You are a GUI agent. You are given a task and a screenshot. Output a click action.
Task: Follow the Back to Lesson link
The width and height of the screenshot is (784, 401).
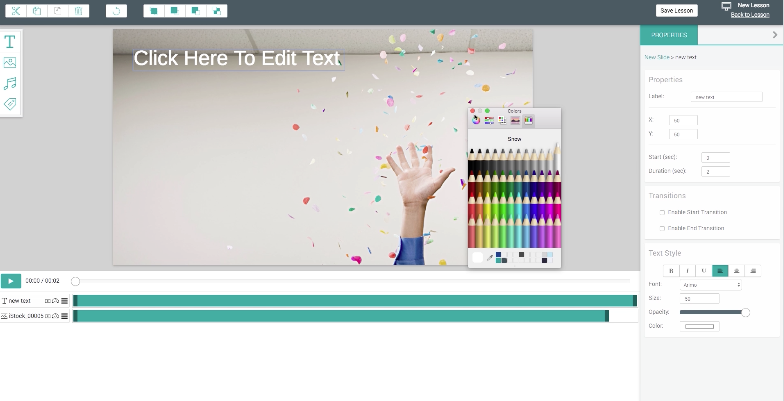point(750,14)
